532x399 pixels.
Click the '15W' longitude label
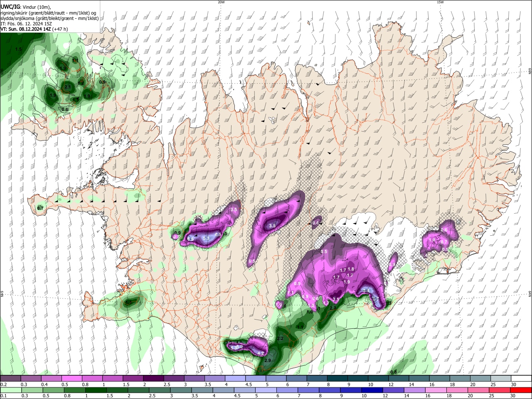[440, 2]
